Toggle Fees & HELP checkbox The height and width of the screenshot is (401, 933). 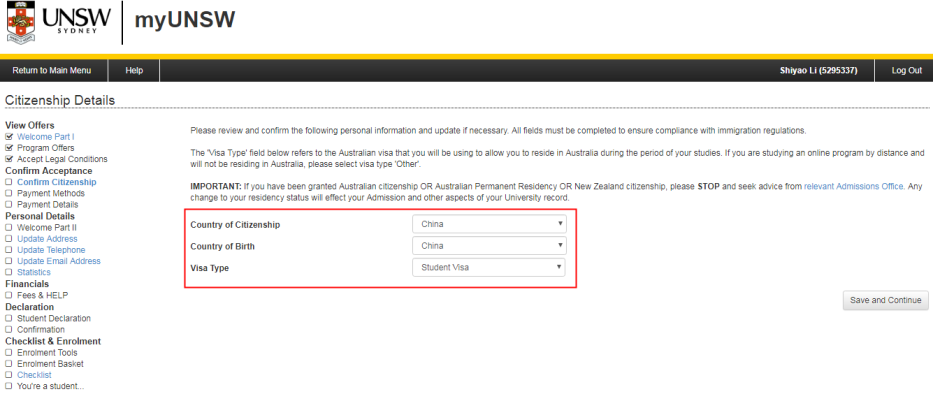[x=8, y=295]
